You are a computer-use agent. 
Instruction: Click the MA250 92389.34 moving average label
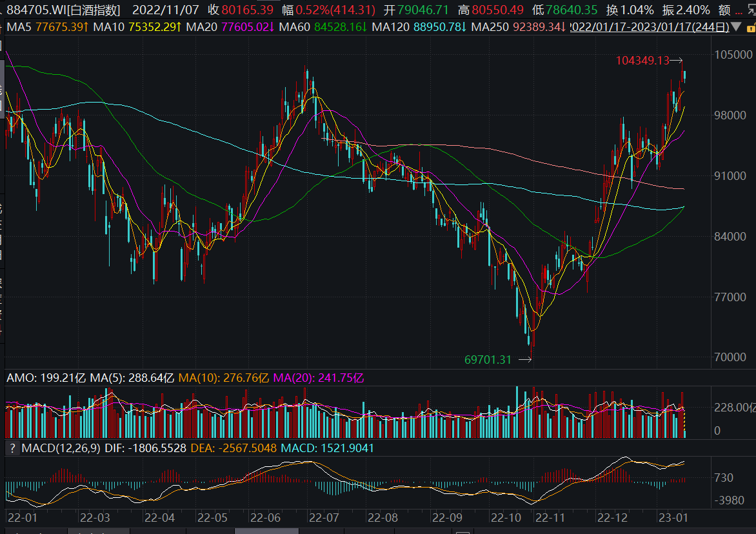coord(519,27)
